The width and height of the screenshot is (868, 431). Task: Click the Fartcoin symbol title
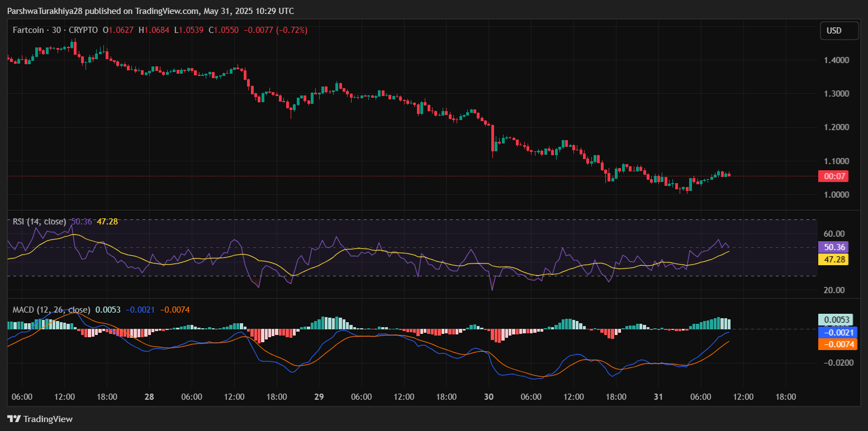click(x=29, y=30)
